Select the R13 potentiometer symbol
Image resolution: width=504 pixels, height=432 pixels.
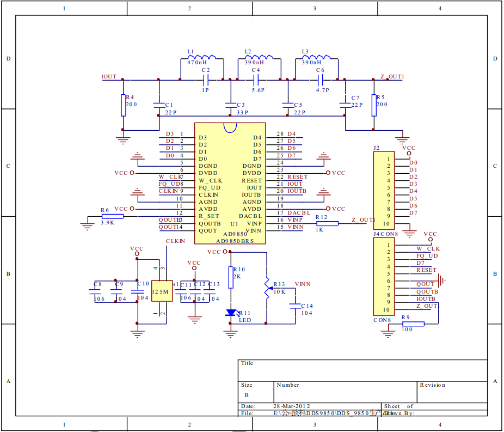(x=267, y=288)
